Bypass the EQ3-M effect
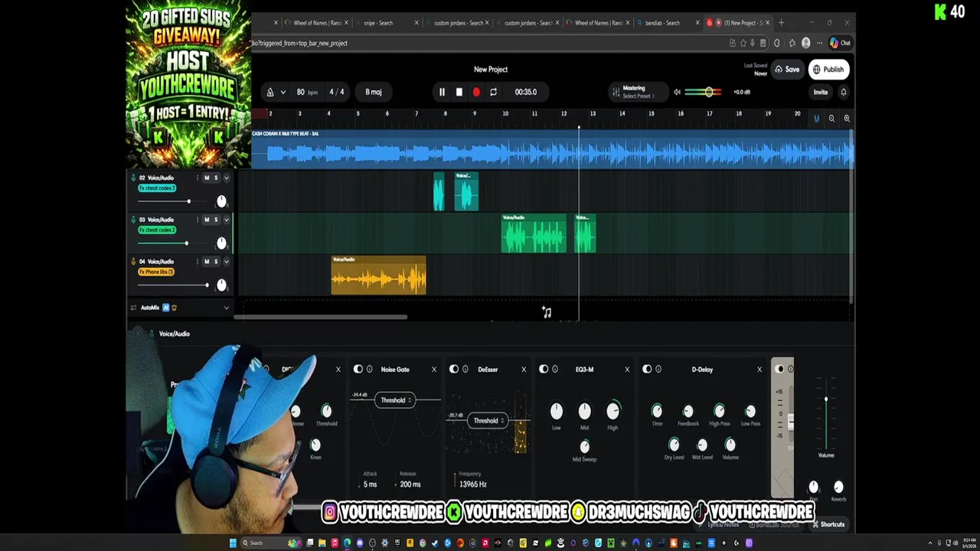Viewport: 980px width, 551px height. click(544, 370)
